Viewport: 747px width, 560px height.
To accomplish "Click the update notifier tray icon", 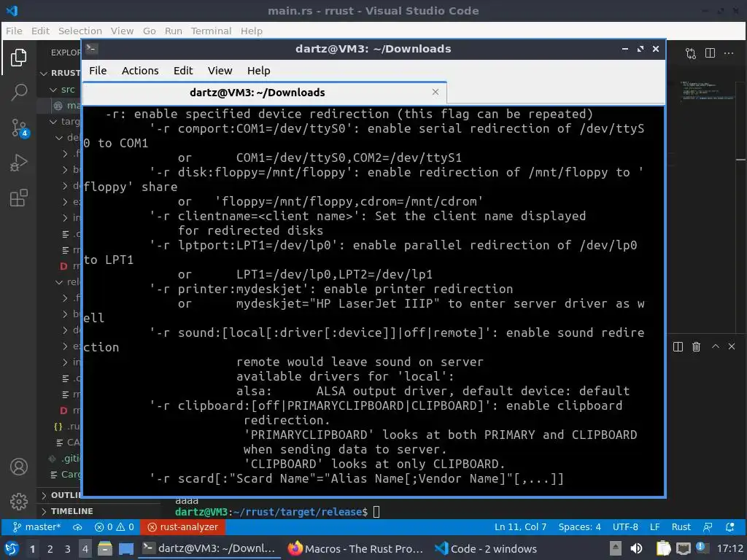I will [x=701, y=548].
